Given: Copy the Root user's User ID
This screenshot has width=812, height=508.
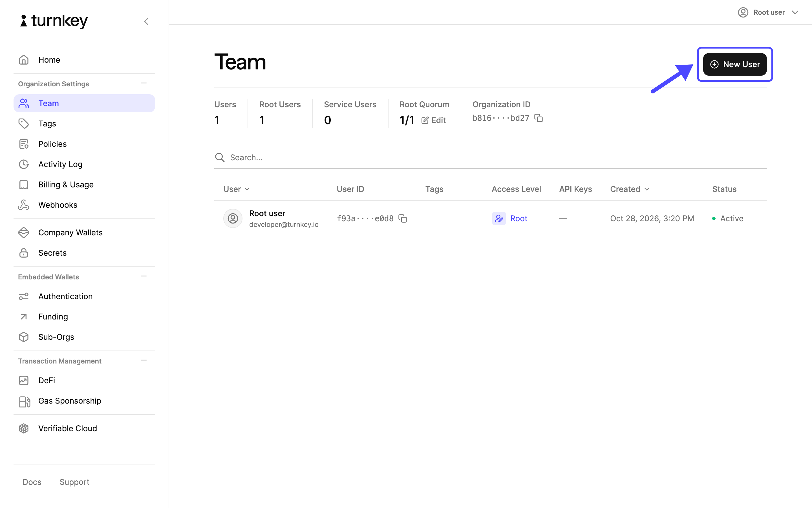Looking at the screenshot, I should click(x=403, y=218).
